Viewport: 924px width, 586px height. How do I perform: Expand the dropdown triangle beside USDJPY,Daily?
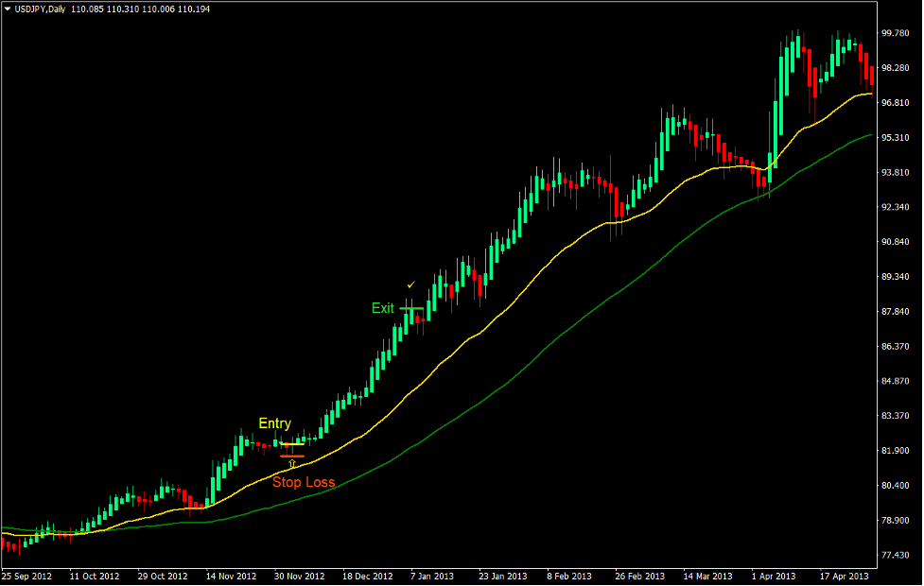9,9
